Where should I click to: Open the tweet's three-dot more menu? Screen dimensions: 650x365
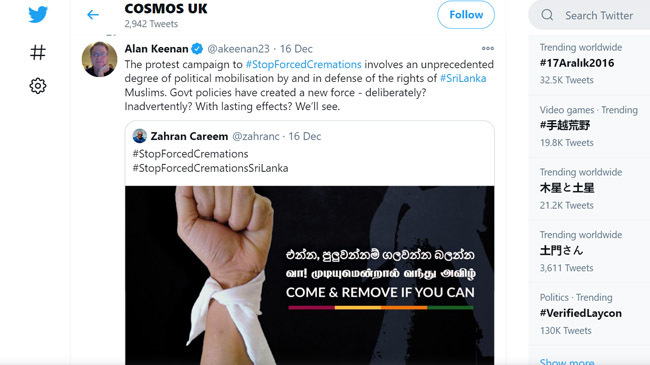click(488, 49)
